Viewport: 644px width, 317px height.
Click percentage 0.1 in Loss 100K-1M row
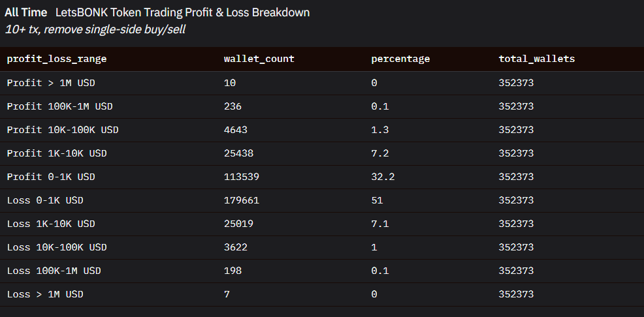380,271
